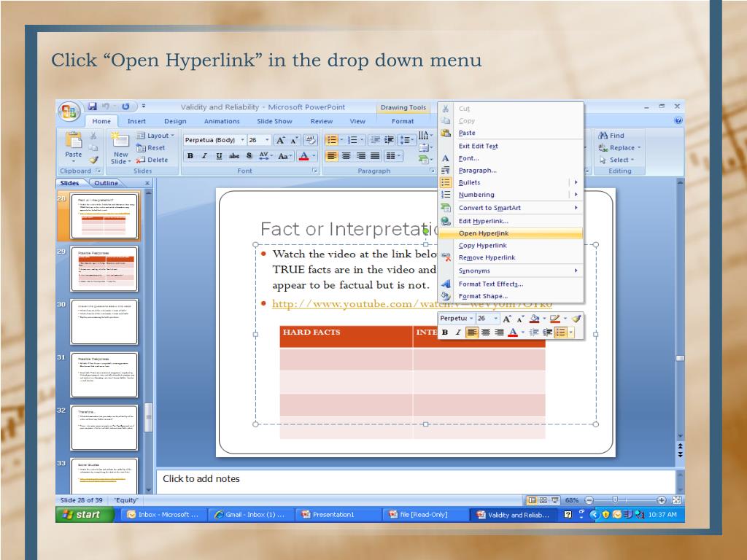The image size is (747, 560).
Task: Toggle text Shadow in ribbon
Action: click(x=249, y=156)
